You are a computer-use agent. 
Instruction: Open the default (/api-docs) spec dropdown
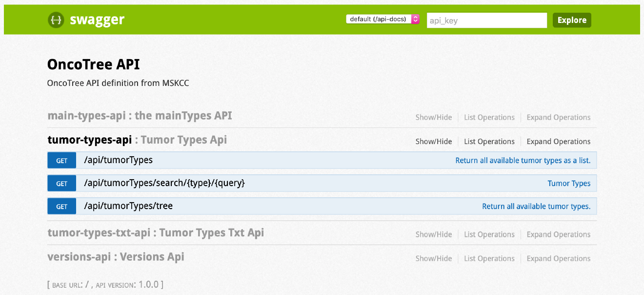382,19
